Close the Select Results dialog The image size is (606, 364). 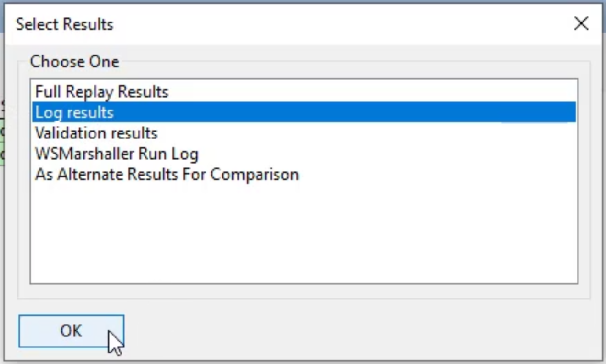point(581,23)
